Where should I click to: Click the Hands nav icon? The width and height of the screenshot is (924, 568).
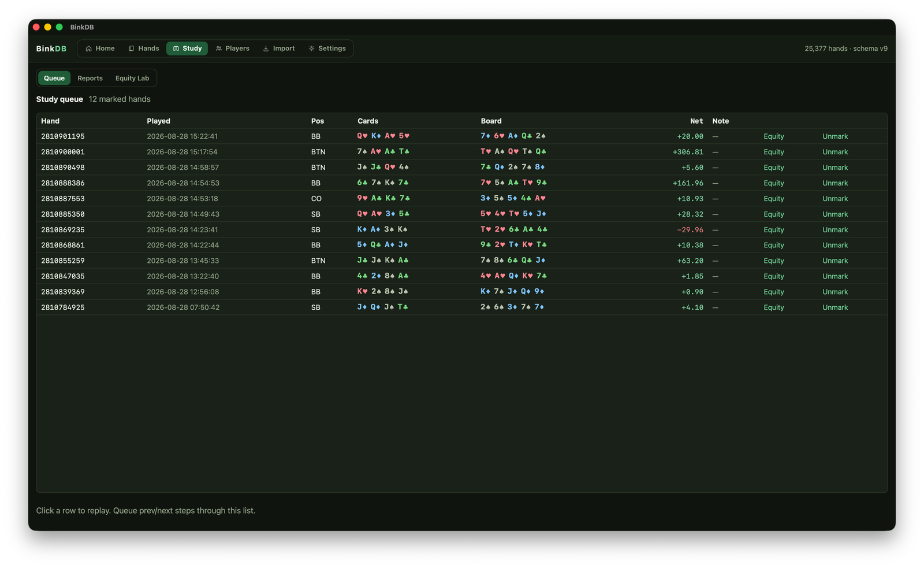point(131,49)
